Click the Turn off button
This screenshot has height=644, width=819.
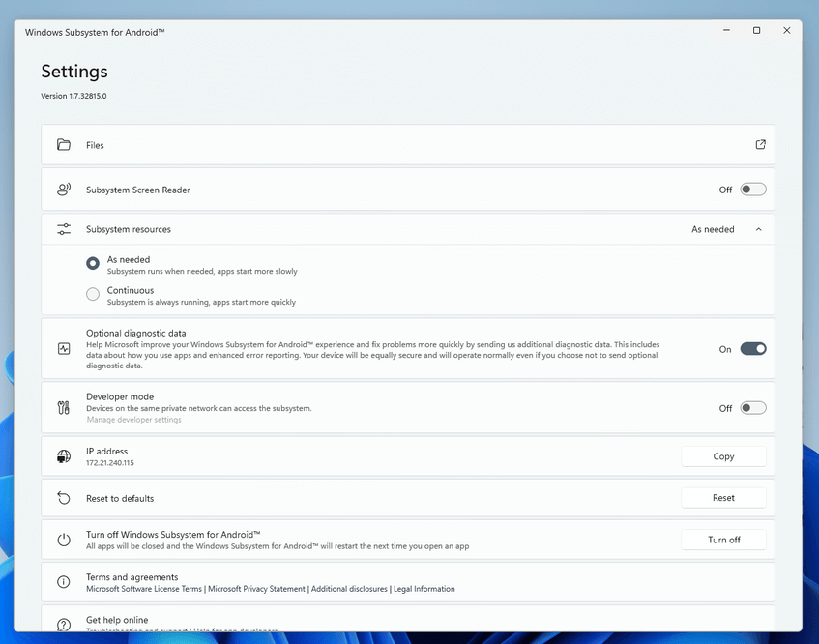tap(723, 540)
